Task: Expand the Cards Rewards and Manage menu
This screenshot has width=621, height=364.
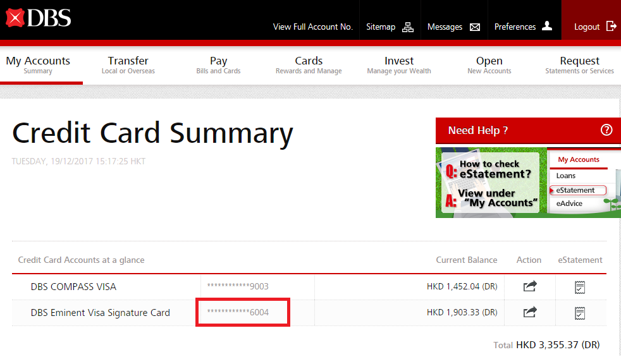Action: click(309, 65)
